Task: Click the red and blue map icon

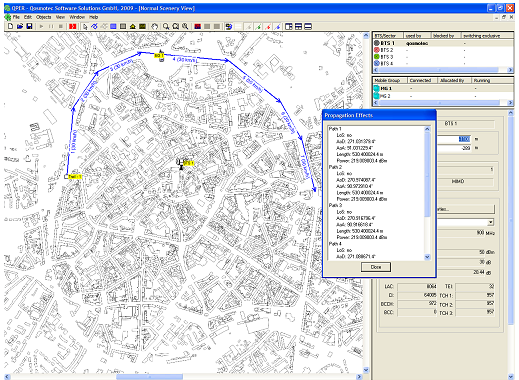Action: 198,26
